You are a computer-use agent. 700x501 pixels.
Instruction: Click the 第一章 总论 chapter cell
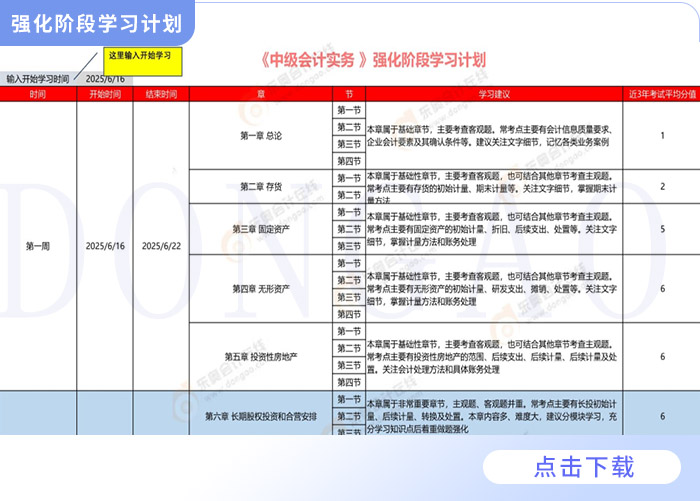(261, 135)
